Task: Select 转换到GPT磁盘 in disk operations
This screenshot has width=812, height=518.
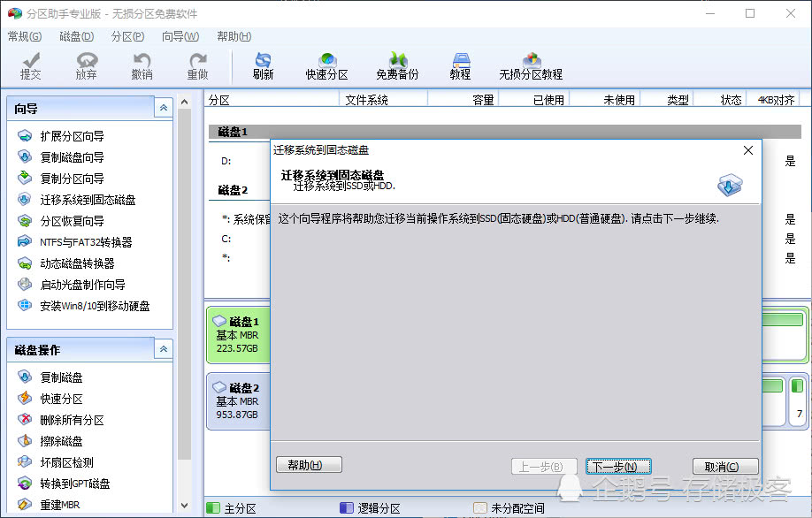Action: pos(74,482)
